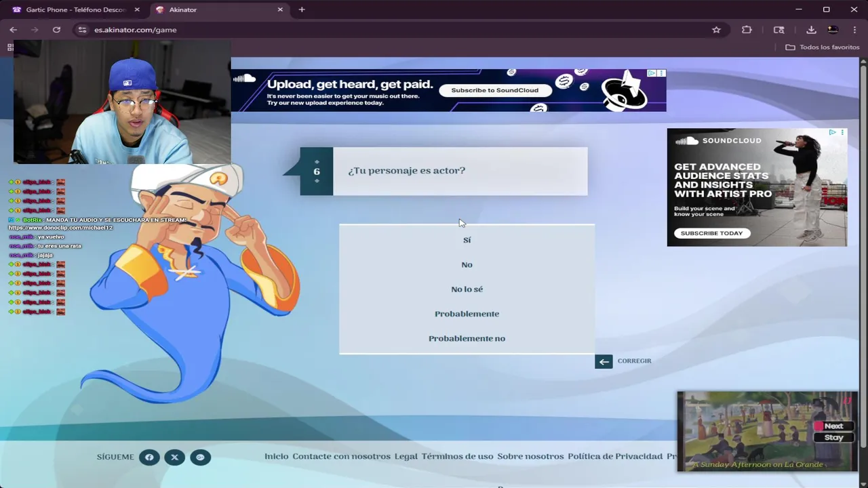This screenshot has width=868, height=488.
Task: Open Contacte con nosotros link
Action: click(x=341, y=456)
